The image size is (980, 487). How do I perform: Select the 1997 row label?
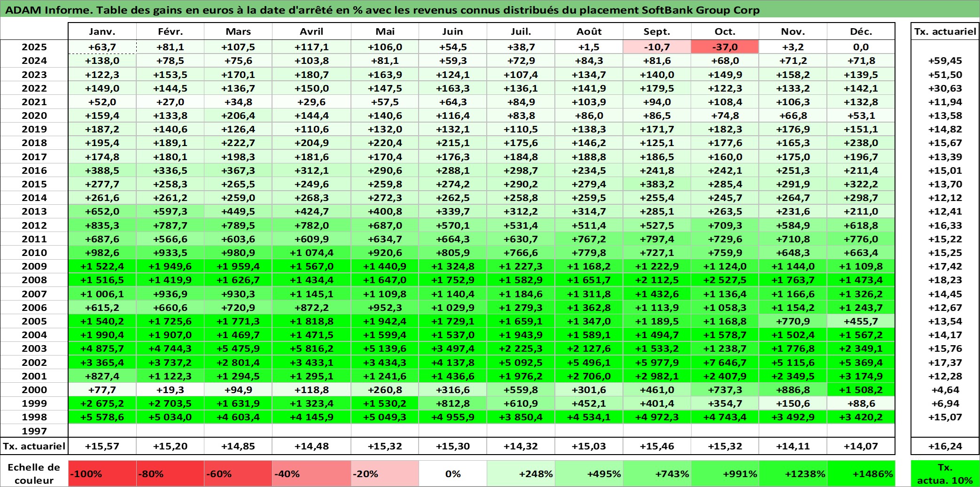(x=34, y=431)
